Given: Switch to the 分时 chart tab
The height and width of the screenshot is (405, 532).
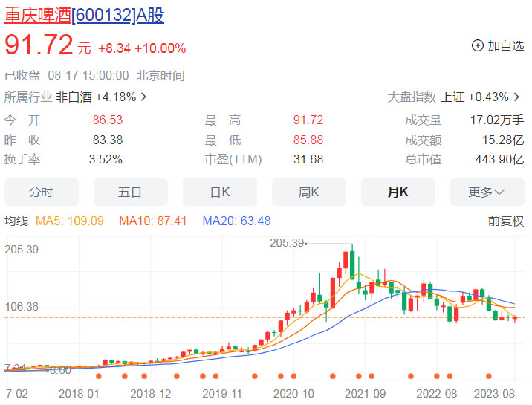Looking at the screenshot, I should coord(42,192).
